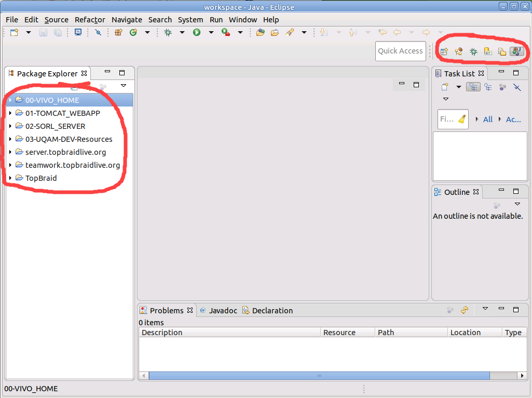Click the Run External Tools icon
Image resolution: width=532 pixels, height=398 pixels.
[226, 33]
